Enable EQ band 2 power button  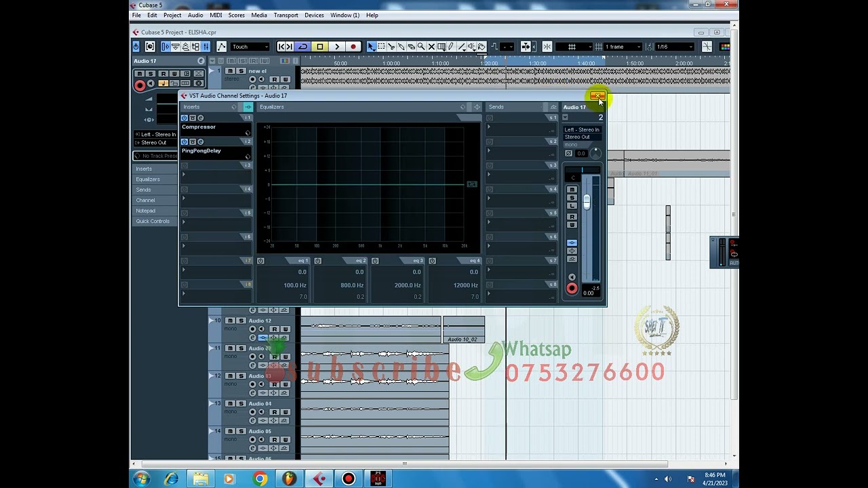pos(317,261)
